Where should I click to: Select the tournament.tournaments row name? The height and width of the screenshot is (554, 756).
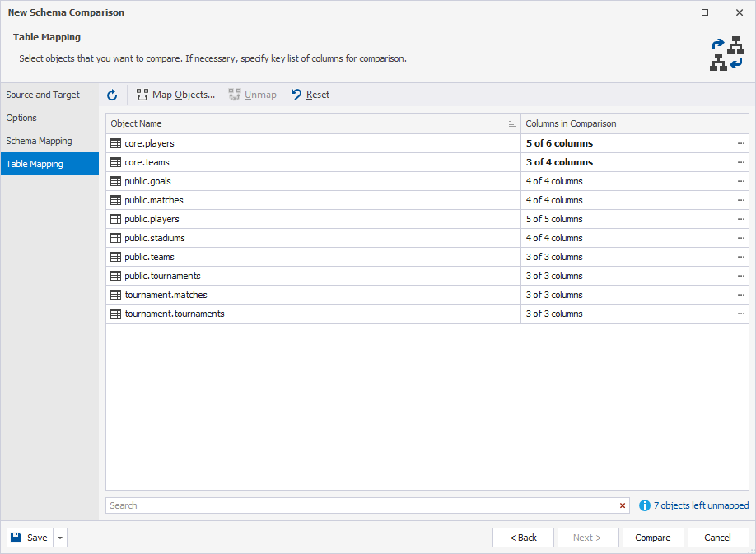tap(175, 314)
